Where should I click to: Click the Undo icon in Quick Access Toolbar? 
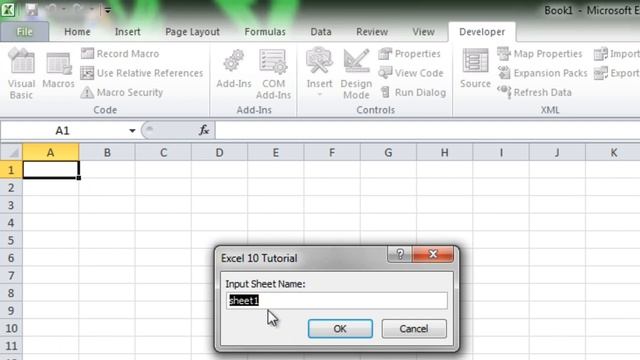(52, 9)
